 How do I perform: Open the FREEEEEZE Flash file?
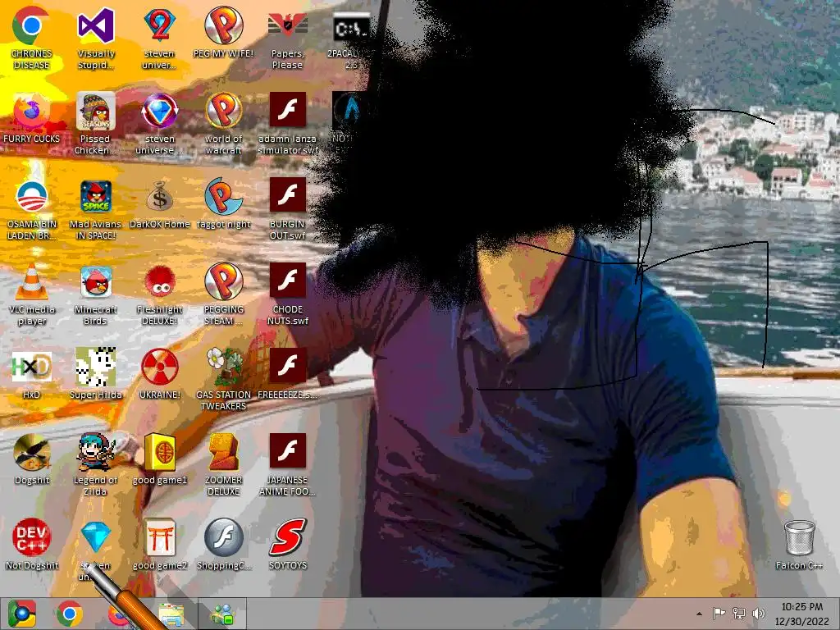[x=288, y=366]
